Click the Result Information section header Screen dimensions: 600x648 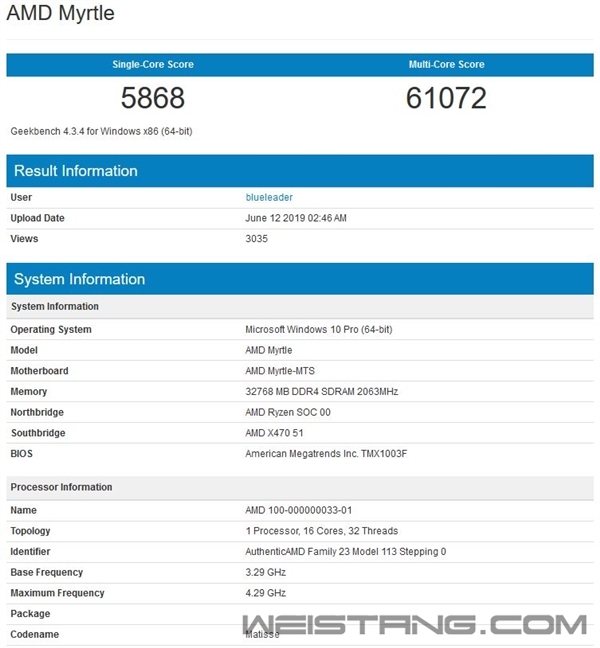click(x=76, y=171)
